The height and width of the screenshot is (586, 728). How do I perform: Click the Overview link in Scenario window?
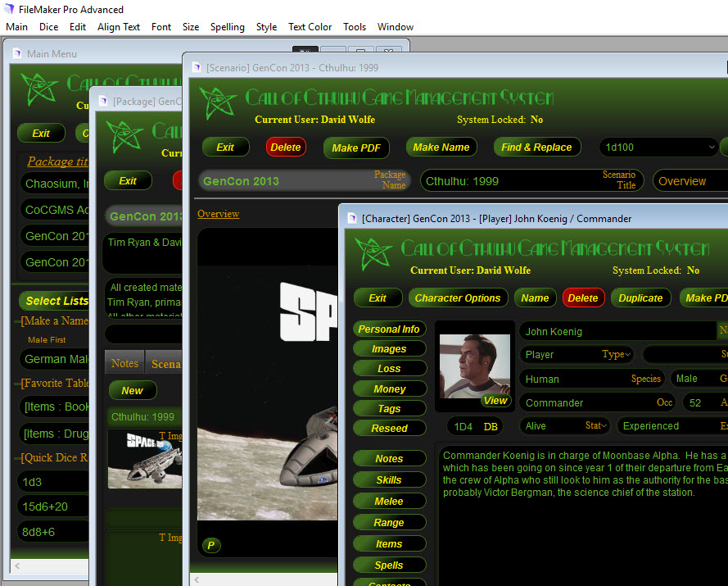(218, 214)
